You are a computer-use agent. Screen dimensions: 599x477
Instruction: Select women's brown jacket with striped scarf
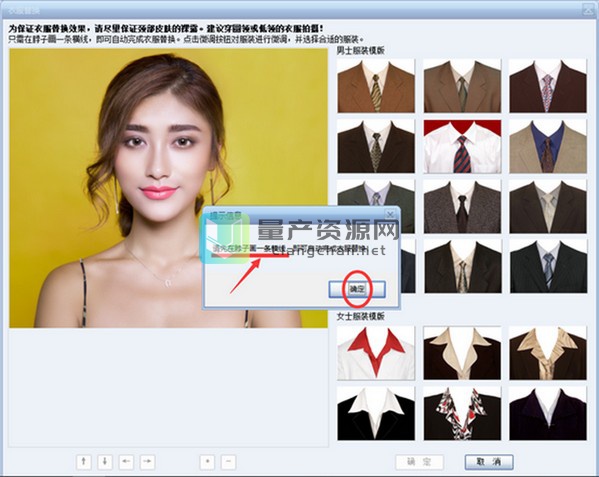548,353
